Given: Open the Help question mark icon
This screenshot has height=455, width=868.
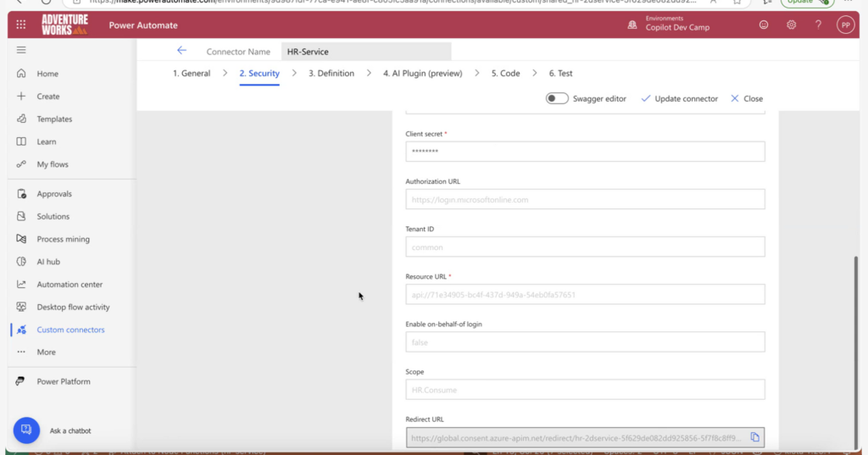Looking at the screenshot, I should 818,25.
